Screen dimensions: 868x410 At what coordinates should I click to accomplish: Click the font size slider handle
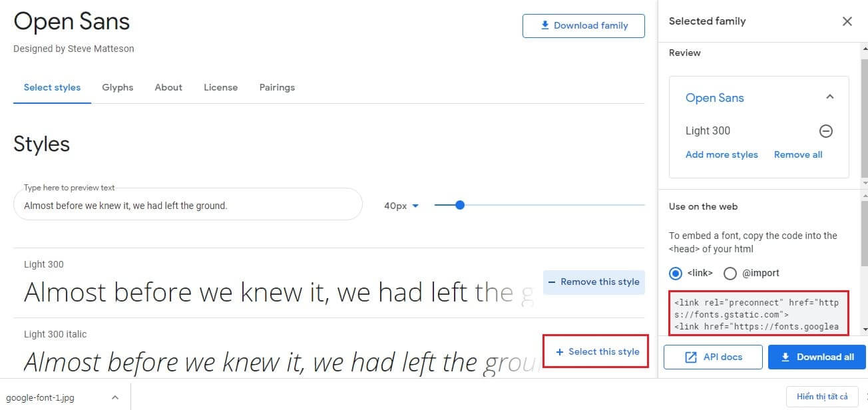click(x=460, y=205)
